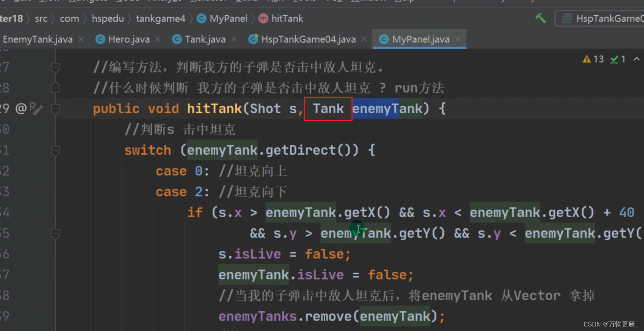Click s.isLive = false statement
644x331 pixels.
click(284, 254)
